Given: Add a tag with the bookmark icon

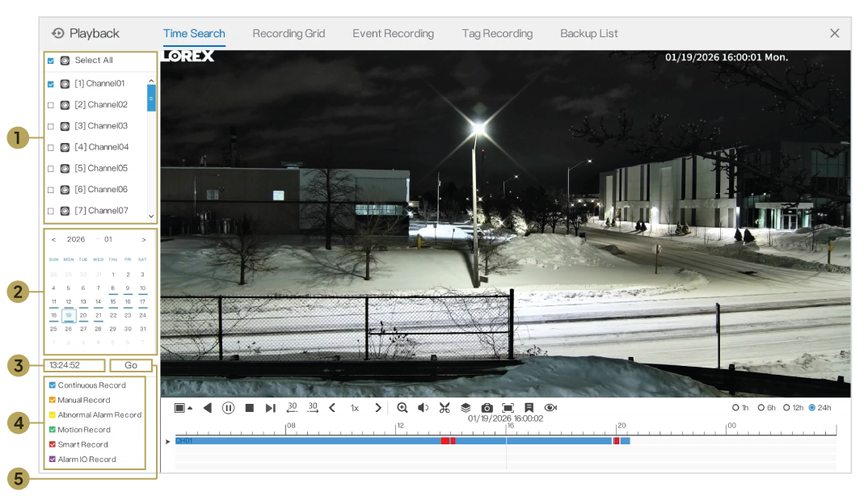Looking at the screenshot, I should 529,408.
